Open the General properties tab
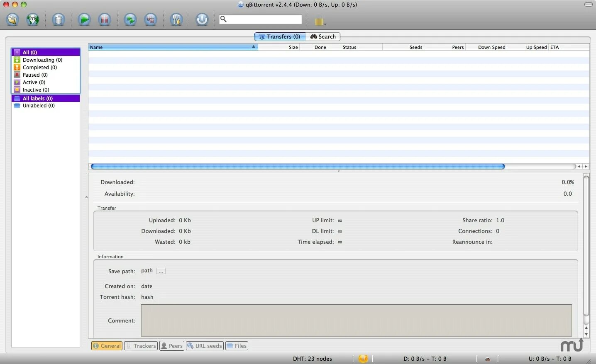The height and width of the screenshot is (364, 596). (x=107, y=346)
